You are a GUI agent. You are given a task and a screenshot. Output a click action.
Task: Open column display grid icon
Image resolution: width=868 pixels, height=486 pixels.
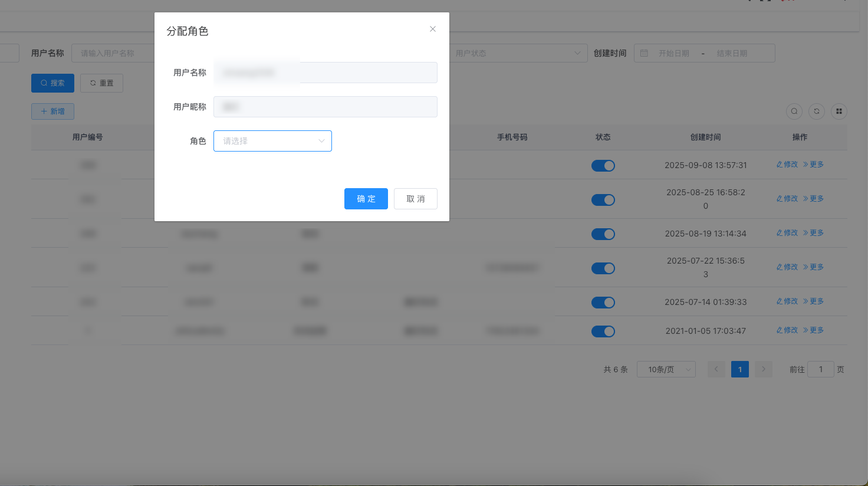coord(839,111)
